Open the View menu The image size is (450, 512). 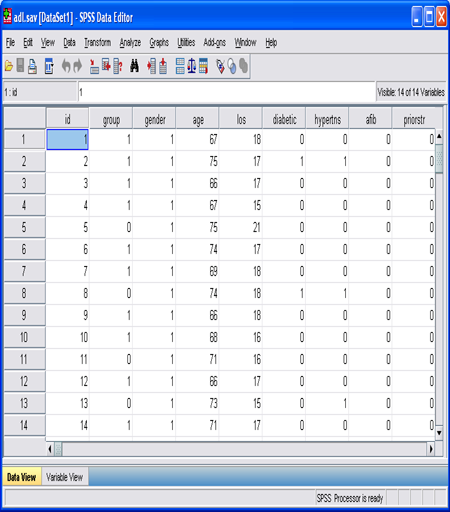48,42
